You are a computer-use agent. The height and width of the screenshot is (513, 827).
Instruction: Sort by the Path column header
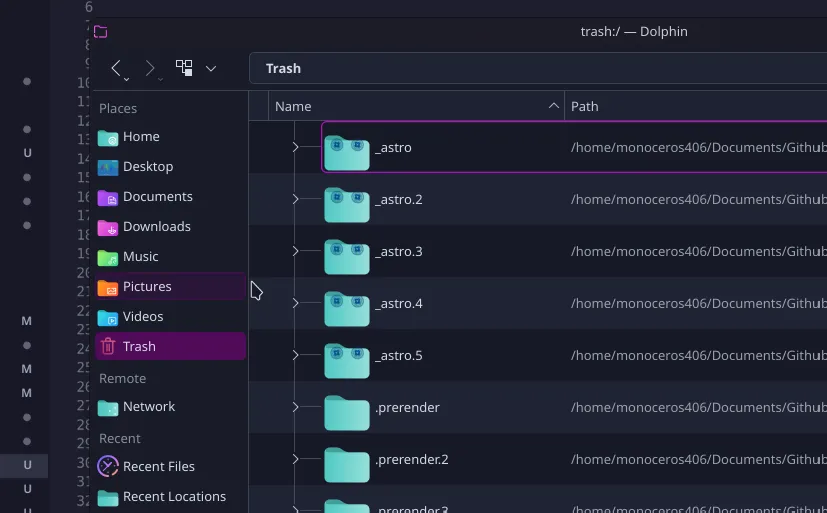pos(696,106)
